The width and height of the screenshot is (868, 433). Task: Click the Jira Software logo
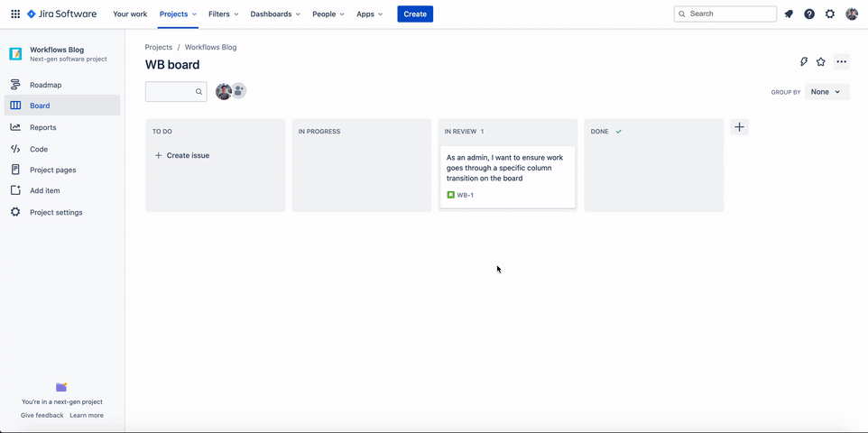[x=61, y=14]
